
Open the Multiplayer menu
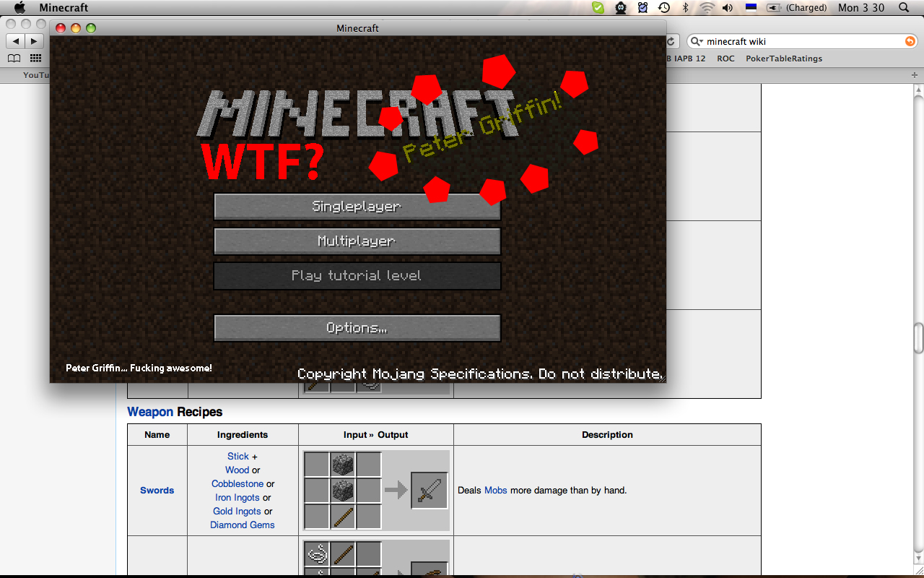[357, 241]
